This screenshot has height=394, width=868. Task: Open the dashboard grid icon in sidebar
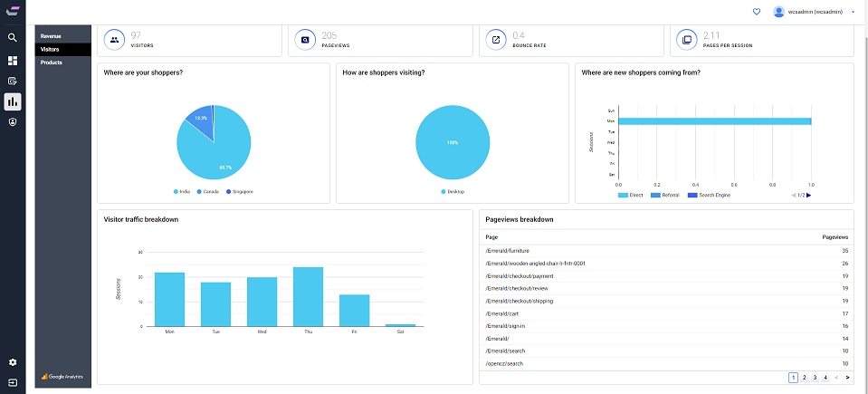(x=12, y=60)
